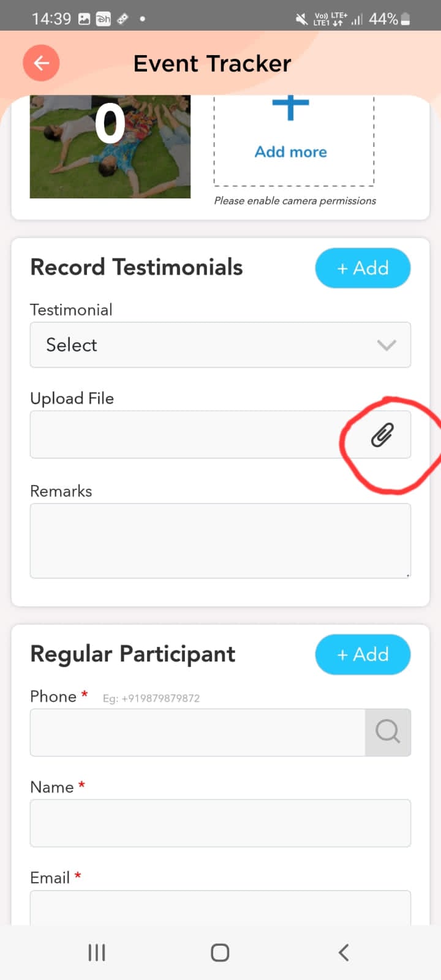Focus the Phone number input field
The image size is (441, 980).
tap(197, 732)
